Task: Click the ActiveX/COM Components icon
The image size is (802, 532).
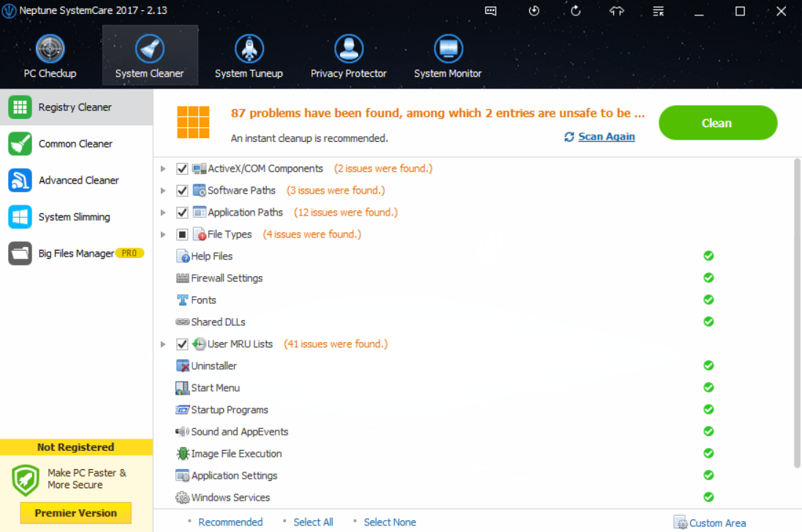Action: pyautogui.click(x=199, y=168)
